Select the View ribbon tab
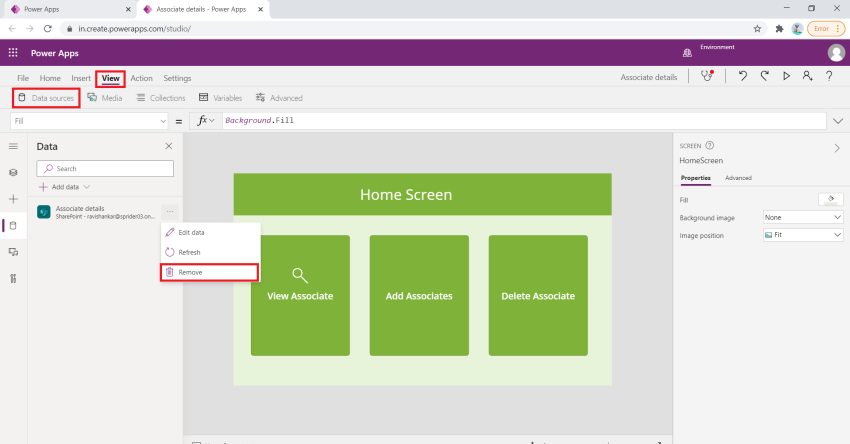The image size is (850, 444). pos(111,78)
